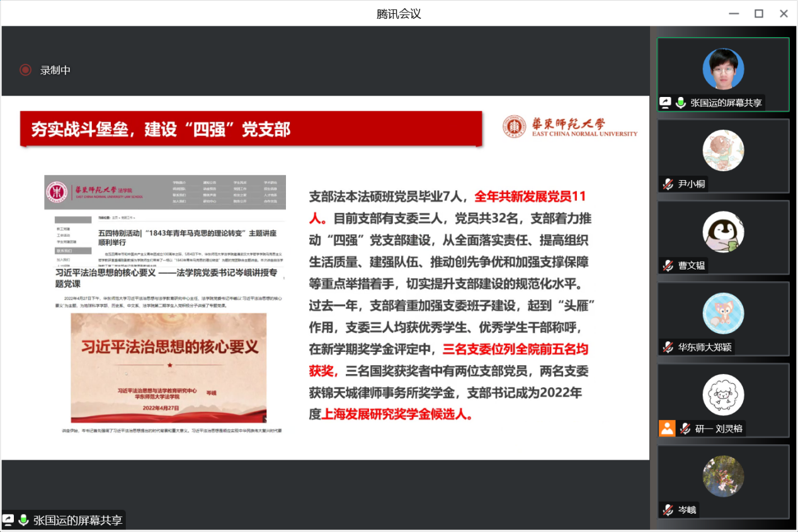Click the orange host icon beside 研一 刘灵榕
Image resolution: width=798 pixels, height=532 pixels.
(x=666, y=428)
